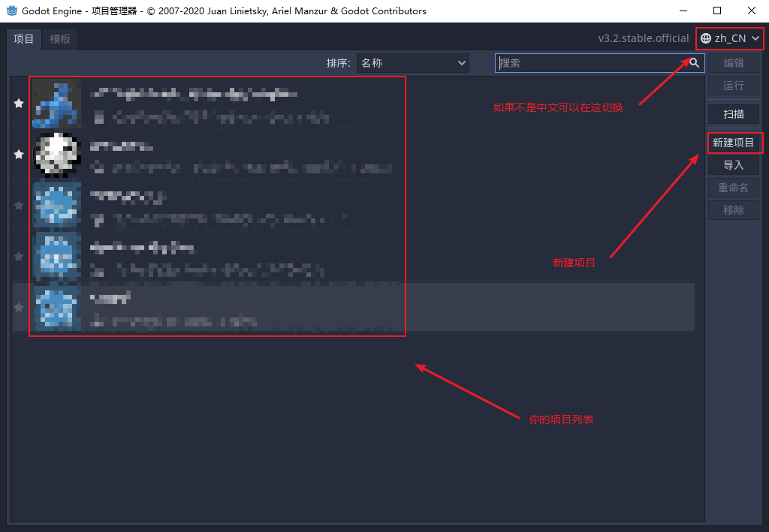The image size is (769, 532).
Task: Switch to the 模板 tab
Action: (x=60, y=39)
